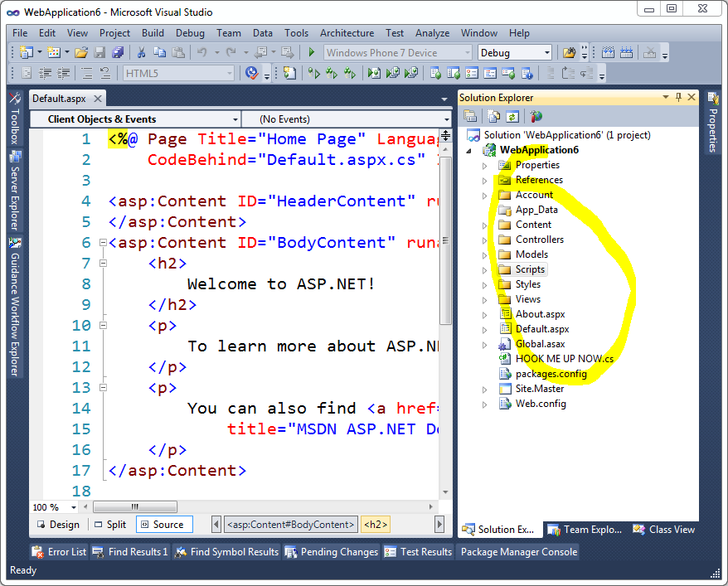Open the Build menu
Screen dimensions: 728x586
153,33
